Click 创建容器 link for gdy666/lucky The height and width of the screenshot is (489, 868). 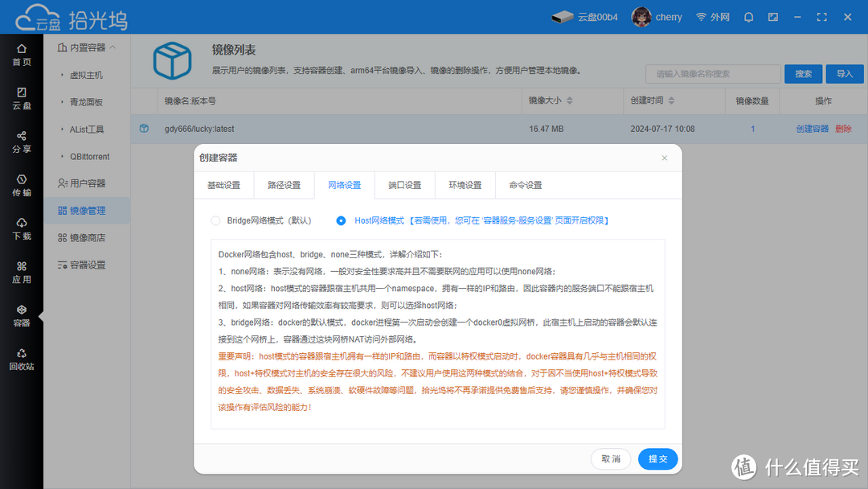812,129
